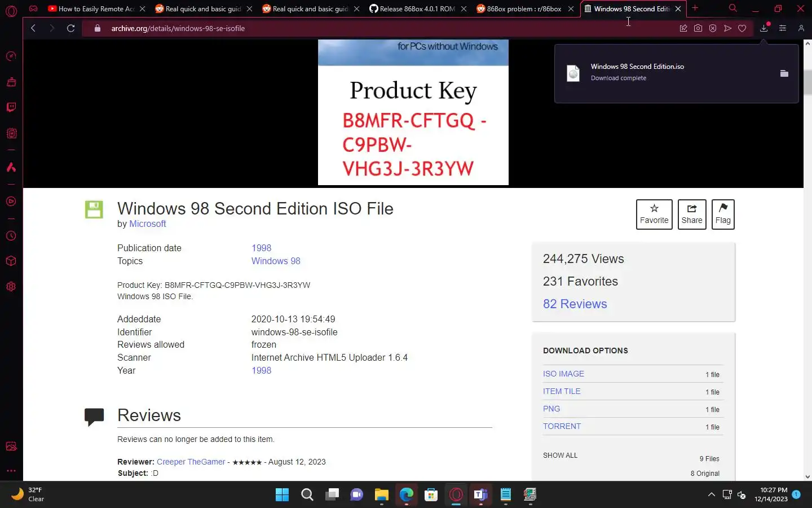Open GX Control speedometer in sidebar
The height and width of the screenshot is (508, 812).
coord(11,56)
